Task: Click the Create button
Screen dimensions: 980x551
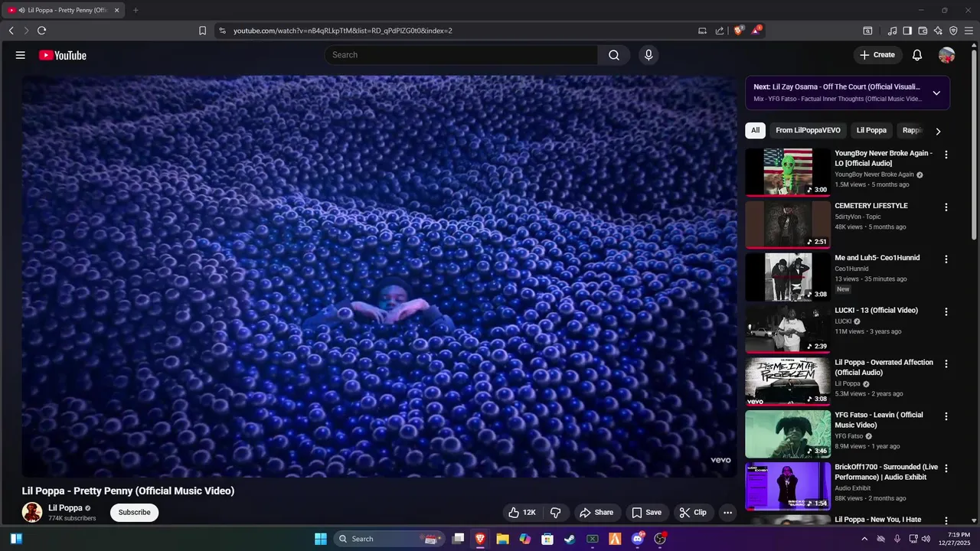Action: [877, 55]
